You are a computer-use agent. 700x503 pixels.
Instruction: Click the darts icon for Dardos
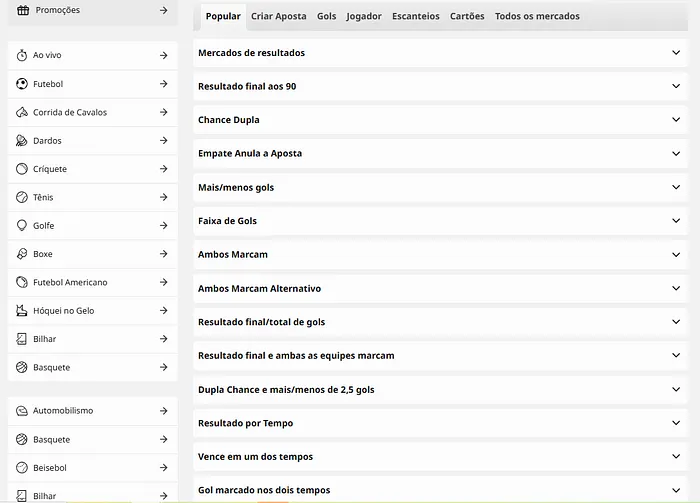[22, 141]
